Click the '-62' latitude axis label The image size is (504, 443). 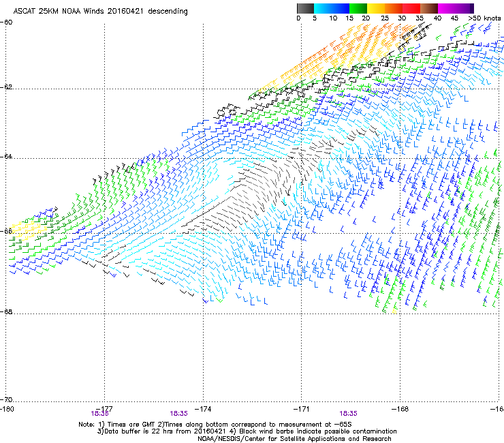pos(6,87)
